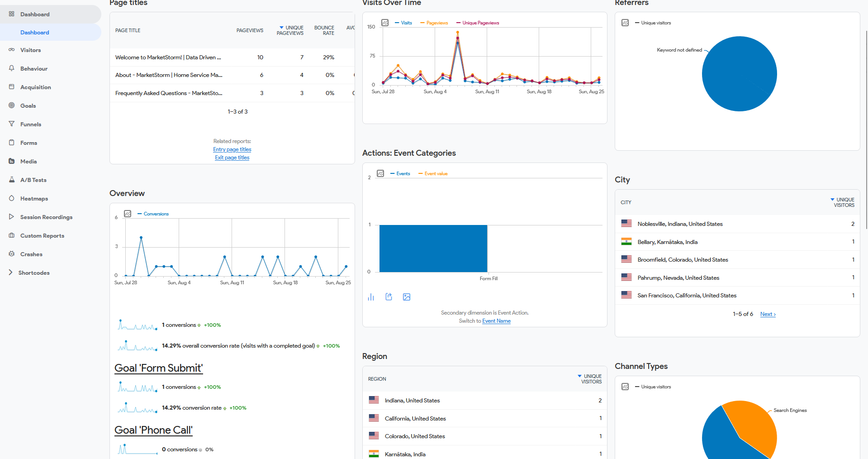
Task: Click metrics picker icon in Event Categories chart
Action: tap(380, 173)
